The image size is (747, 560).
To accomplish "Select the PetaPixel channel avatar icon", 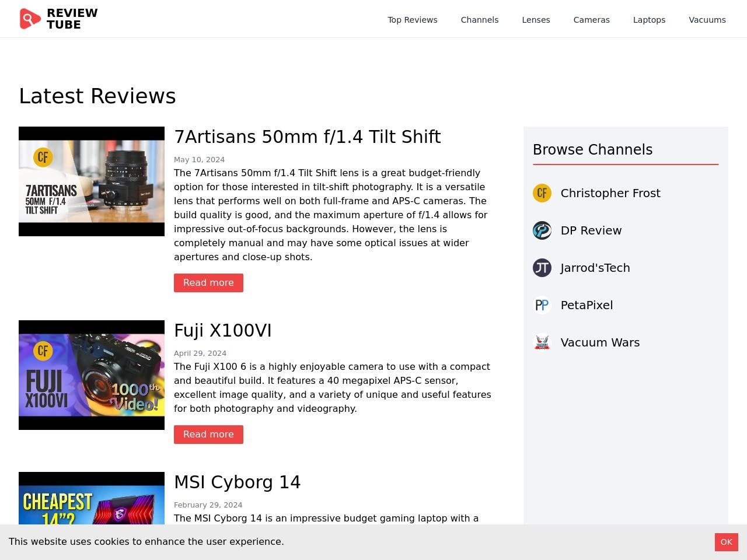I will tap(542, 305).
